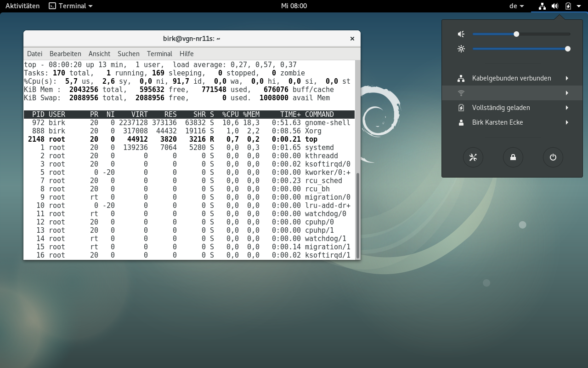Image resolution: width=588 pixels, height=368 pixels.
Task: Click the rcu_bh process row
Action: (189, 189)
